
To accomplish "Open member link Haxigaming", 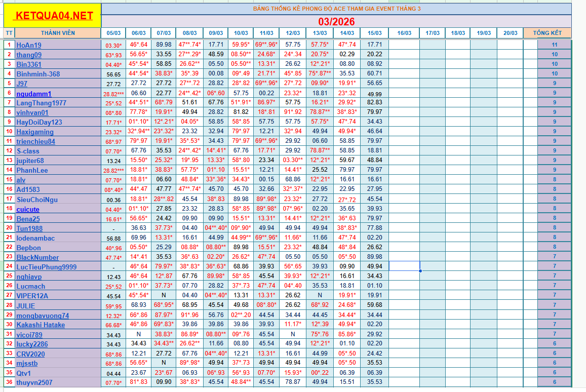I will (35, 132).
